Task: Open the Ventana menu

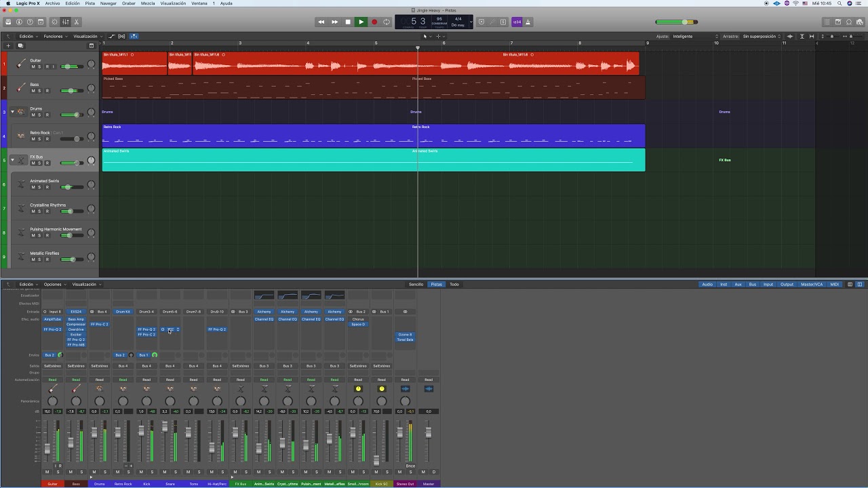Action: click(x=199, y=3)
